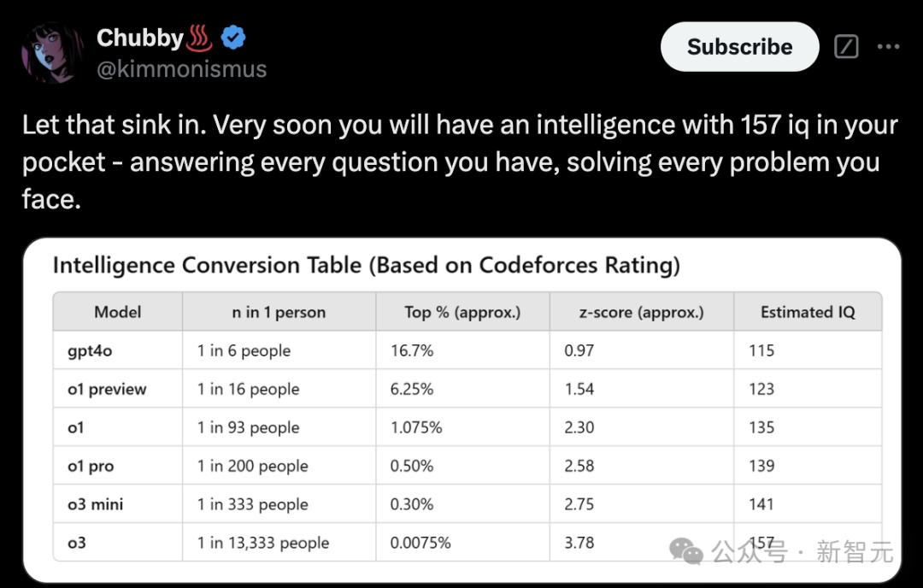Click the Model column header
The image size is (923, 588).
(x=118, y=312)
